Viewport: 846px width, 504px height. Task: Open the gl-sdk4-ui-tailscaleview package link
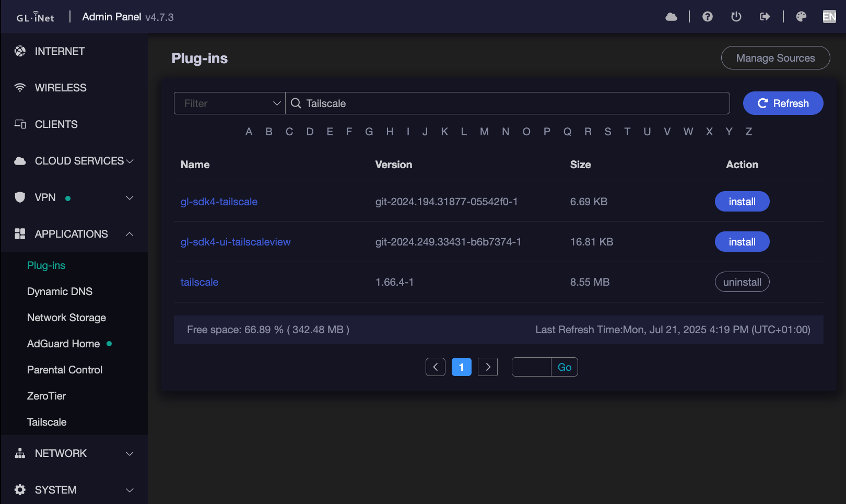[236, 242]
